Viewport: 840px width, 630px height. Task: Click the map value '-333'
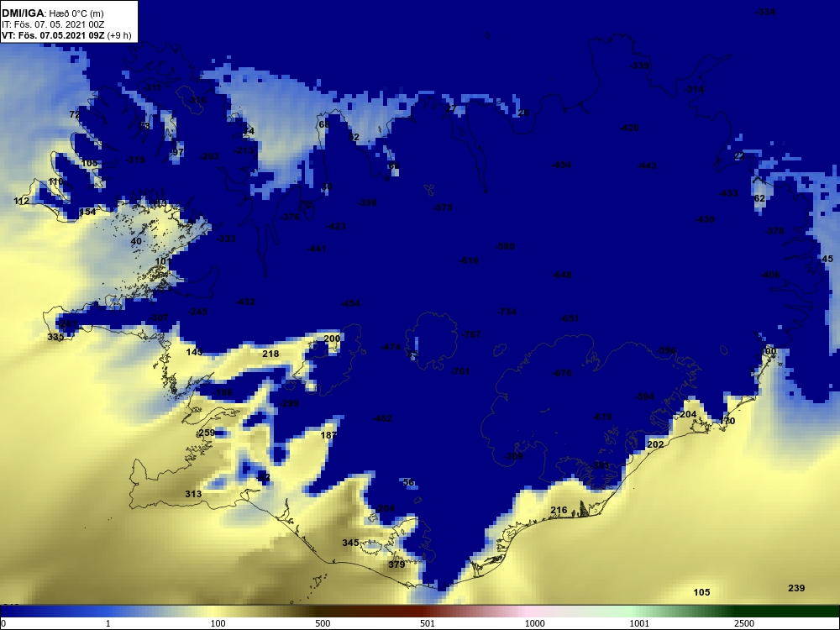pyautogui.click(x=226, y=239)
